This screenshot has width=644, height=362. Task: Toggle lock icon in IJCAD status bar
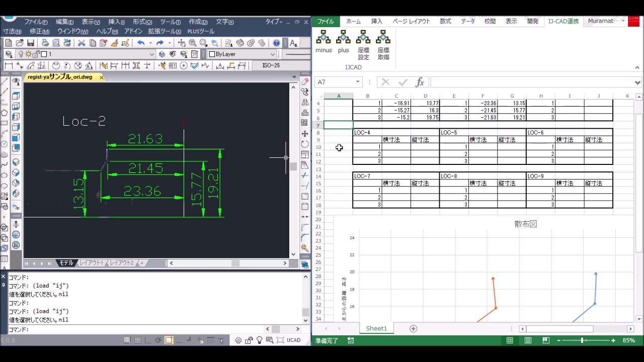coord(249,340)
